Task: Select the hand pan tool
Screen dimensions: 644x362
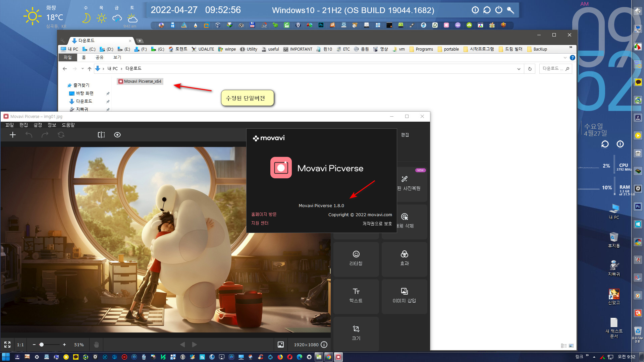Action: pos(96,345)
